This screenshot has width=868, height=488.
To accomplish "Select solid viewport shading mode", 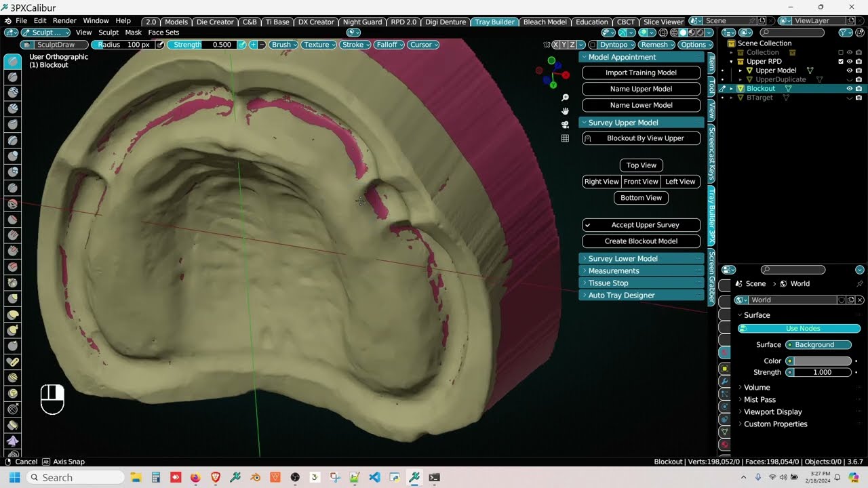I will point(683,33).
